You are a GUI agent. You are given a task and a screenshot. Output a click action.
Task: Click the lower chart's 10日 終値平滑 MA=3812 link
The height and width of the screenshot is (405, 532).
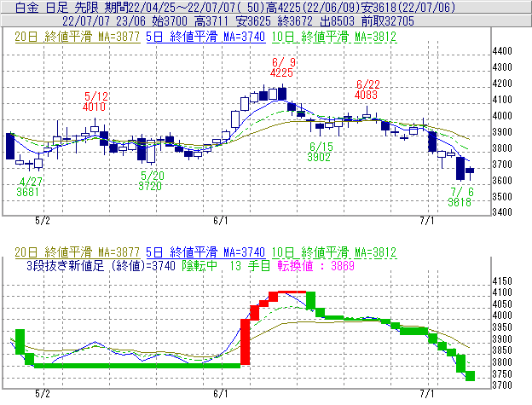pos(334,252)
